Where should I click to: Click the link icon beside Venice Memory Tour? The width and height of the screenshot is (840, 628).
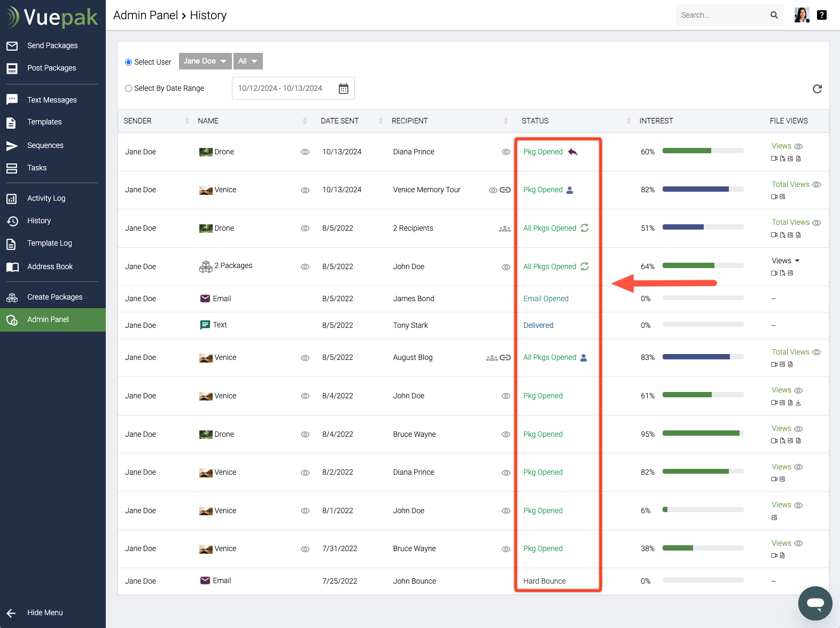[x=505, y=190]
